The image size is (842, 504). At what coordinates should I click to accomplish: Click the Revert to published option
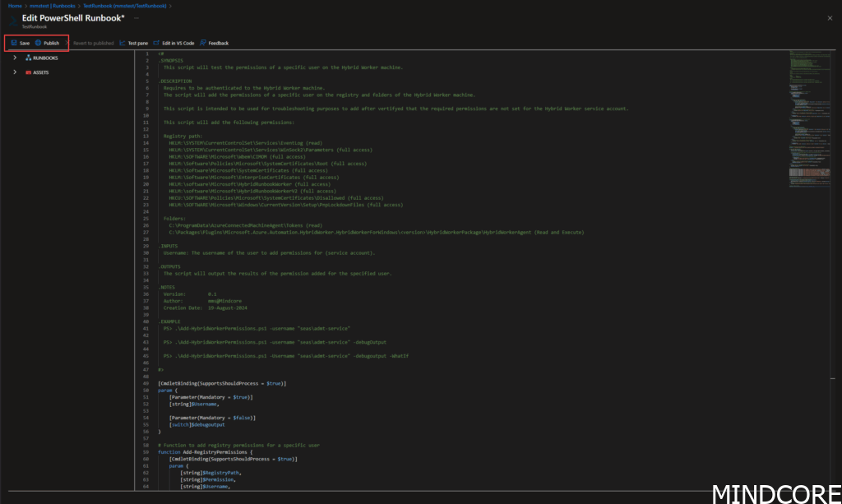pyautogui.click(x=93, y=43)
